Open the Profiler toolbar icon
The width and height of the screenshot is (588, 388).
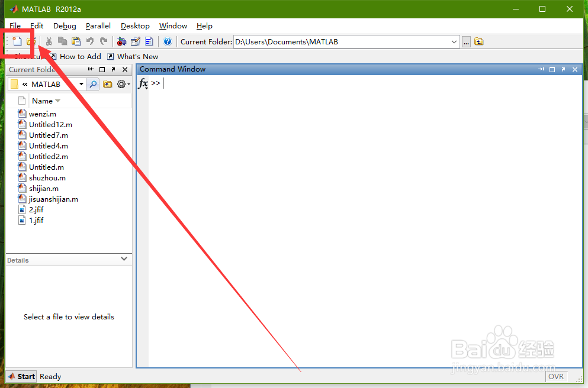149,41
